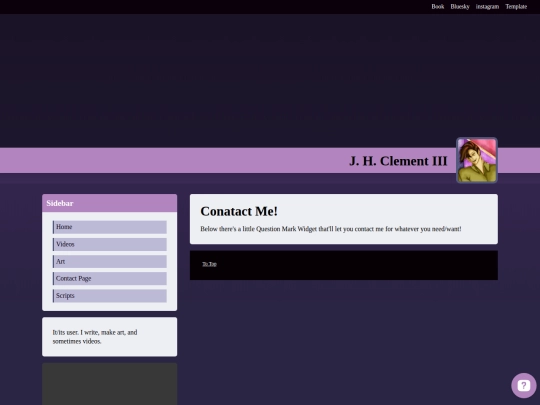Click the Question Mark Widget description text
The image size is (540, 405).
click(x=331, y=229)
